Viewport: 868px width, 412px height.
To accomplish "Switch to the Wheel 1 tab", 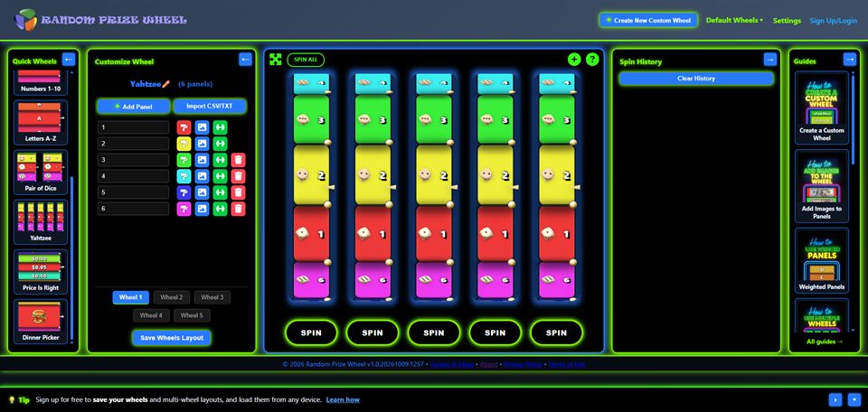I will [130, 297].
